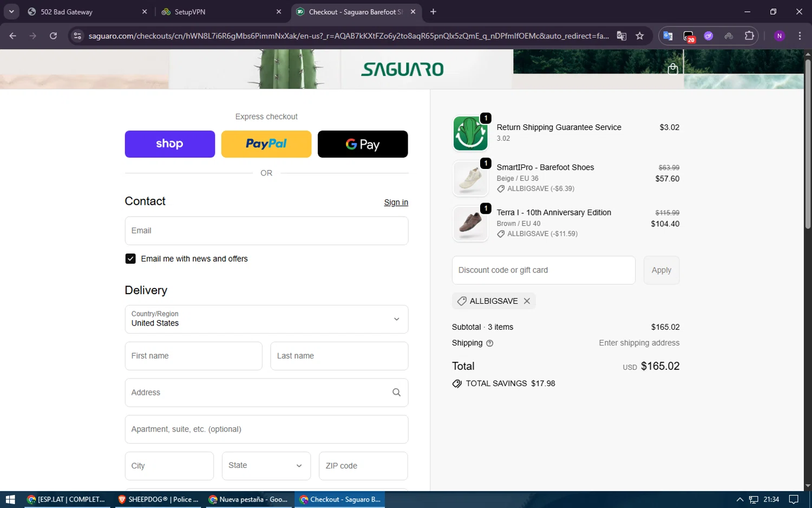Open the tab search dropdown arrow
Screen dimensions: 812x508
11,11
